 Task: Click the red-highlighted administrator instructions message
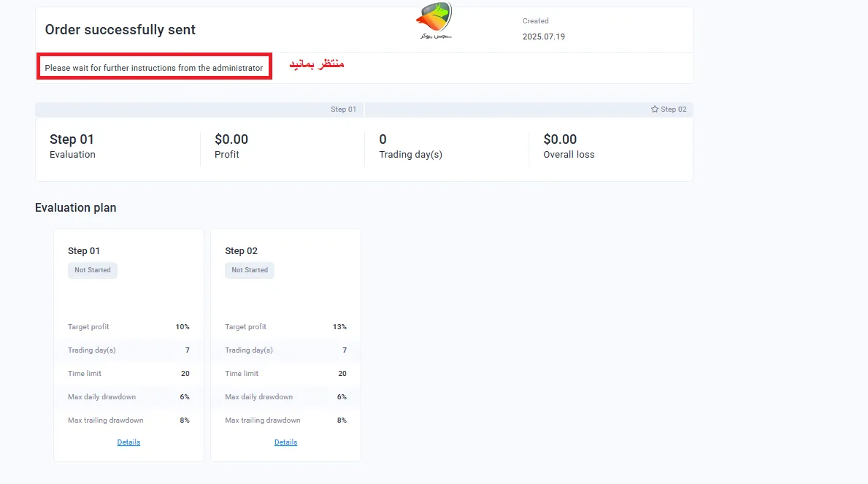[x=154, y=67]
